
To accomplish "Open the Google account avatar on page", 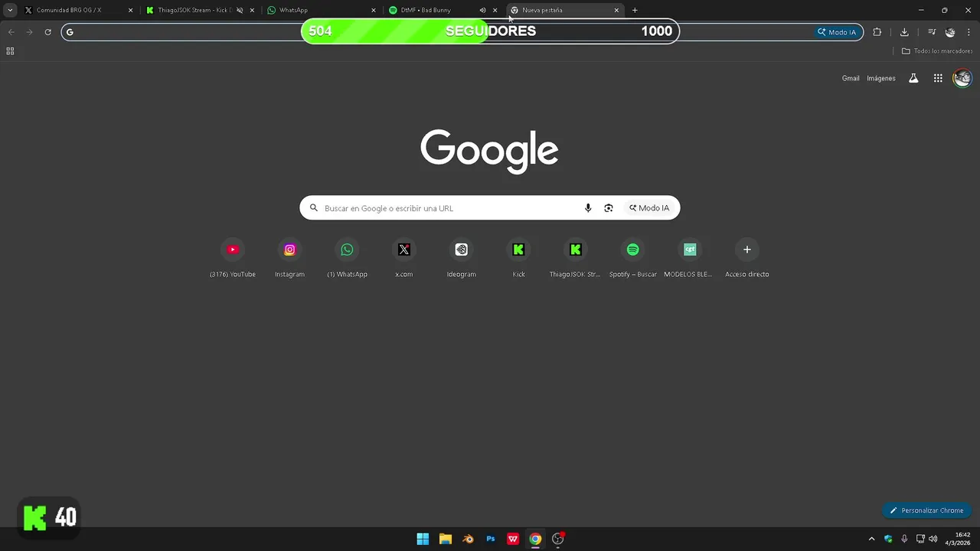I will point(962,78).
